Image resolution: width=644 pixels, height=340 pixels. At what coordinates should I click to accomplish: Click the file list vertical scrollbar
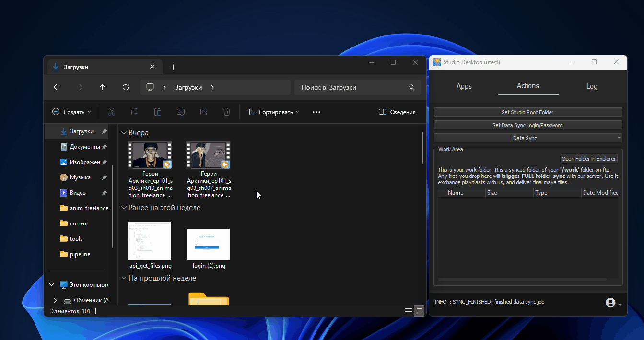coord(422,149)
